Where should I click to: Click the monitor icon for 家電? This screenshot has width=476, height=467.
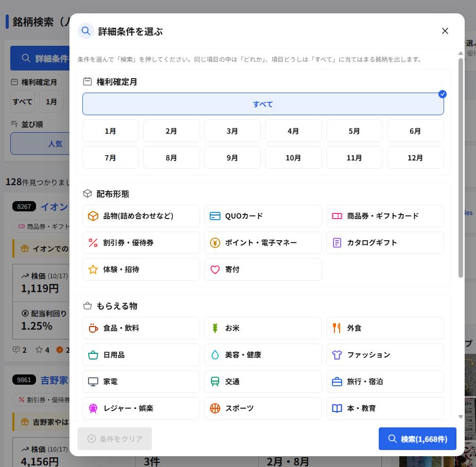coord(93,382)
